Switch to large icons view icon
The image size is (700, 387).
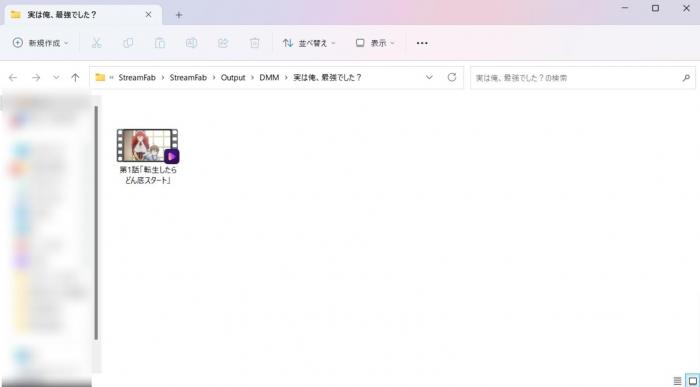[x=693, y=381]
